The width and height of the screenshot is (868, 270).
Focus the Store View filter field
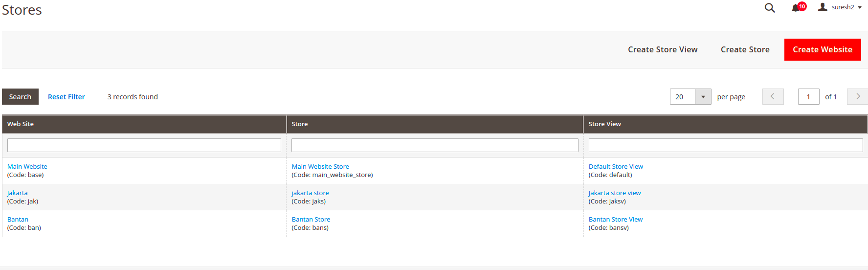tap(725, 145)
